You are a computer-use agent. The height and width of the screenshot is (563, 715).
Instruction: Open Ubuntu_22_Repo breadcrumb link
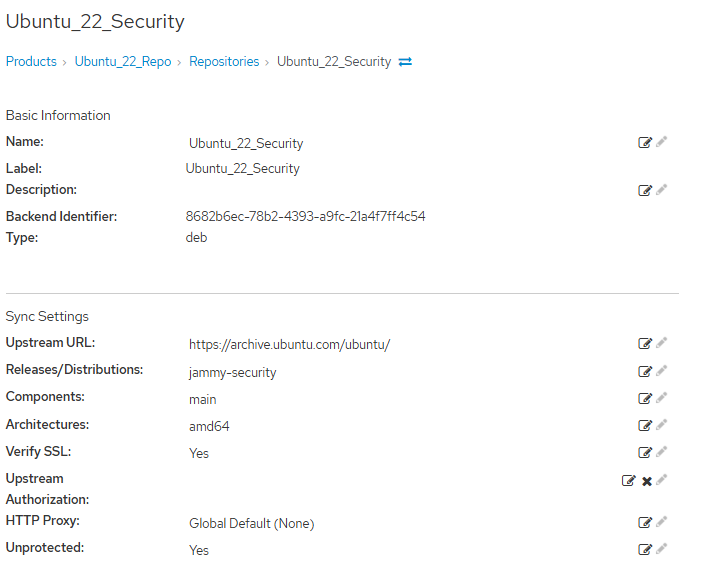[x=123, y=61]
